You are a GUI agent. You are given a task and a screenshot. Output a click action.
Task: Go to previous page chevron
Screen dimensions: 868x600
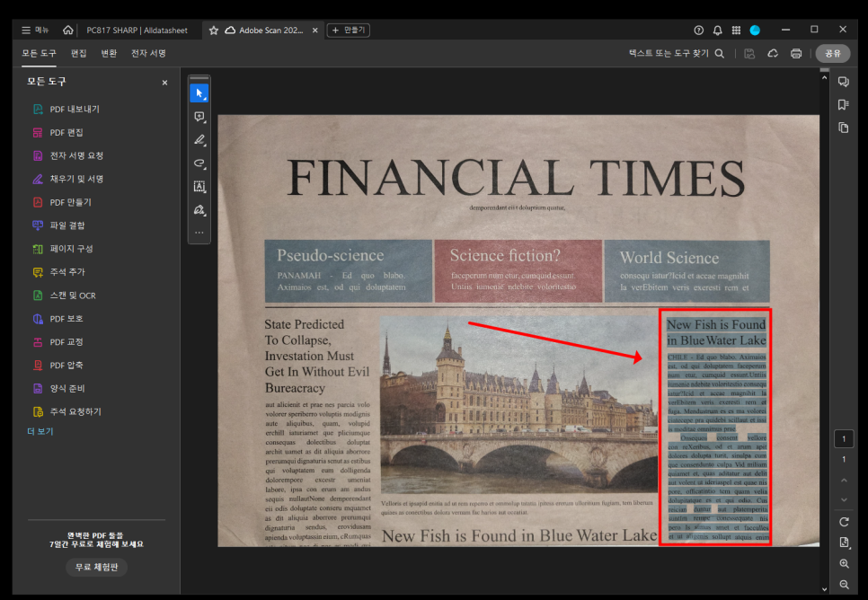pos(844,480)
